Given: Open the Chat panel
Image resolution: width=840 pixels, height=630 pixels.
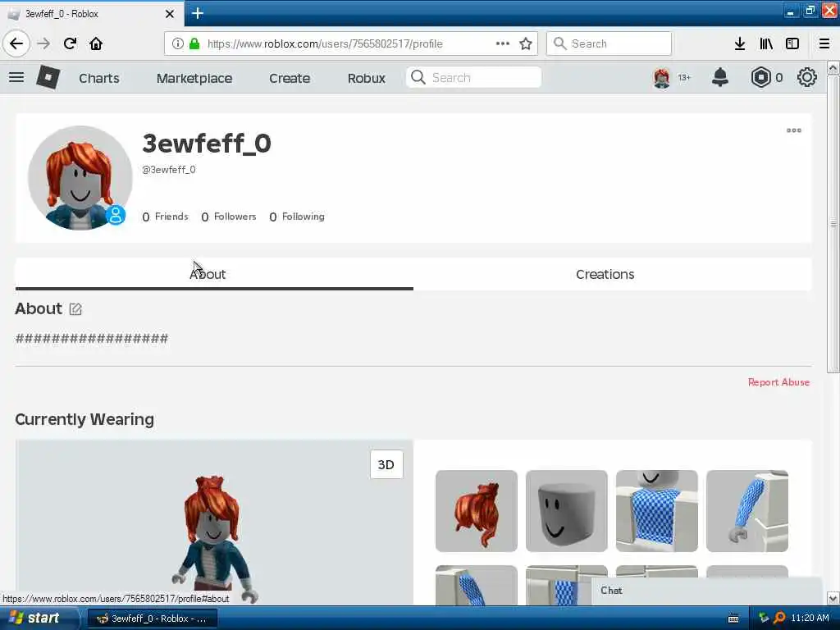Looking at the screenshot, I should pos(707,591).
